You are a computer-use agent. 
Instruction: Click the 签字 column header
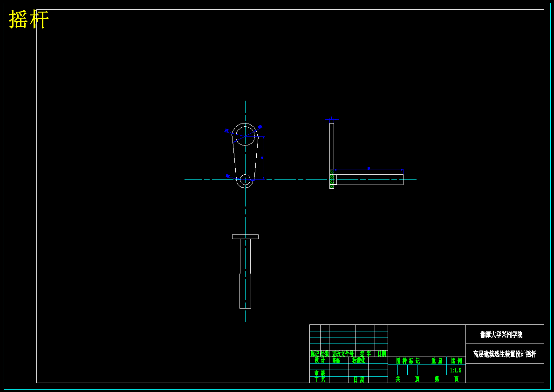(x=365, y=353)
